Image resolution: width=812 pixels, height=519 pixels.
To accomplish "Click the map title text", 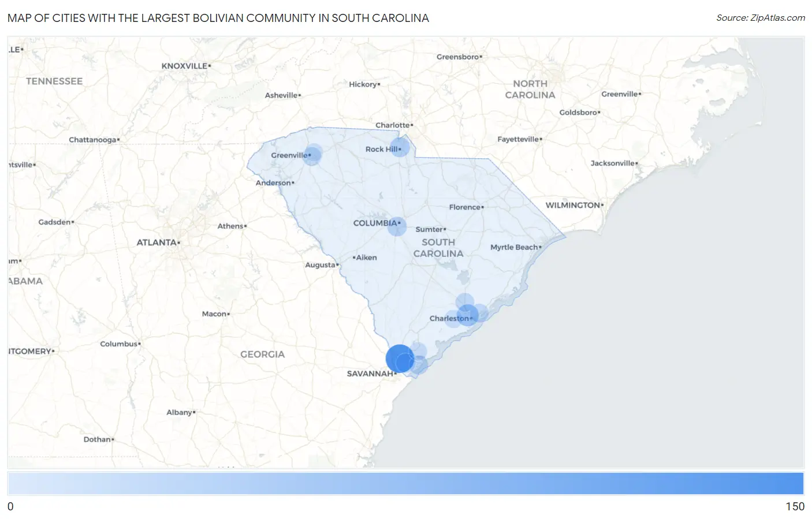I will click(x=218, y=18).
